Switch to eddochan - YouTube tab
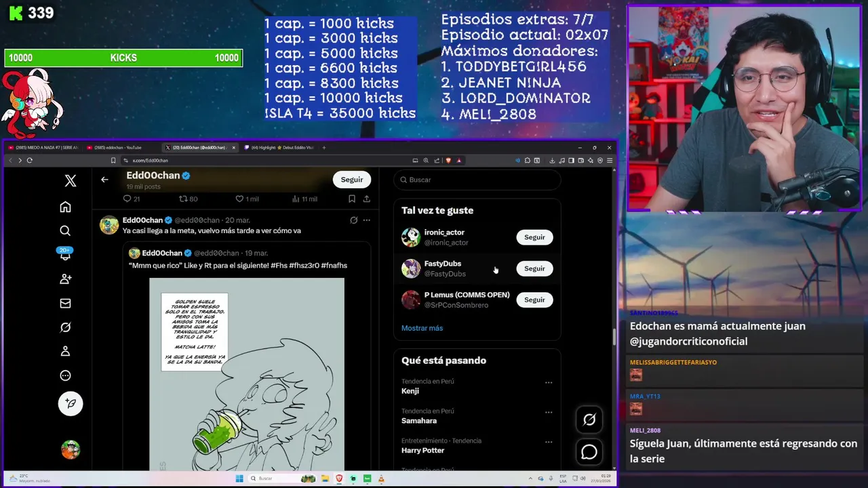 121,147
